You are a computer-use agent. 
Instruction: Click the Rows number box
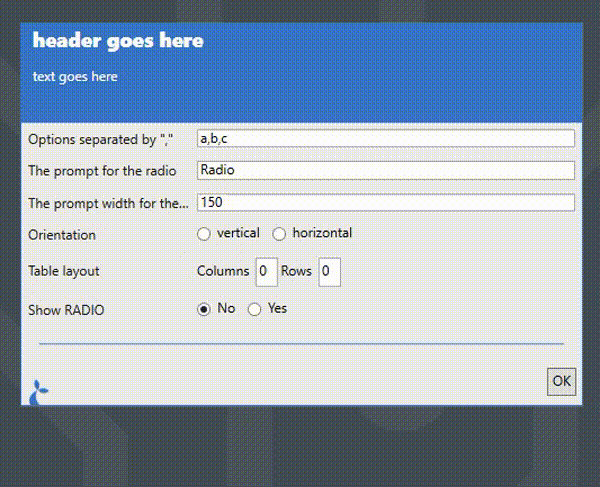pyautogui.click(x=329, y=272)
